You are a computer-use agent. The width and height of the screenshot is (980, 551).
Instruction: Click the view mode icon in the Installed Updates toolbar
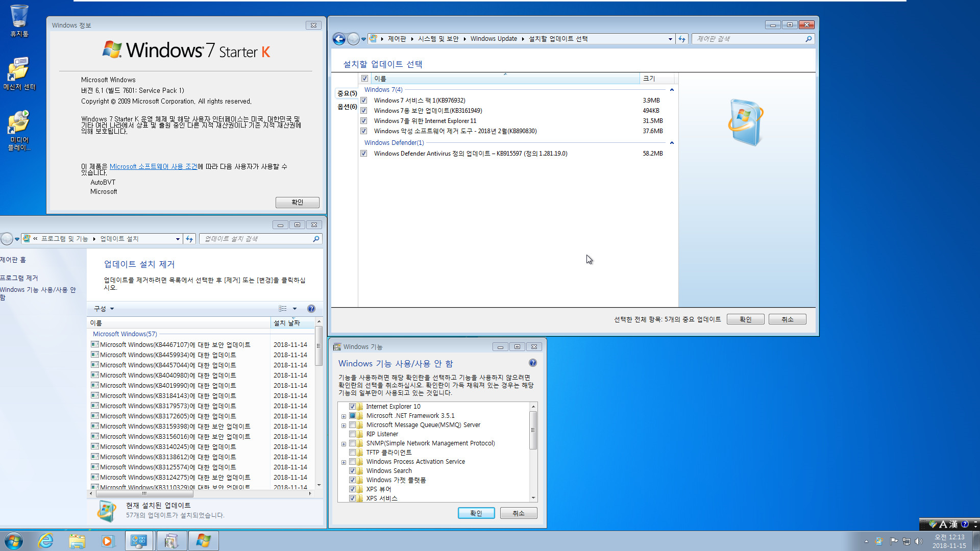tap(283, 309)
